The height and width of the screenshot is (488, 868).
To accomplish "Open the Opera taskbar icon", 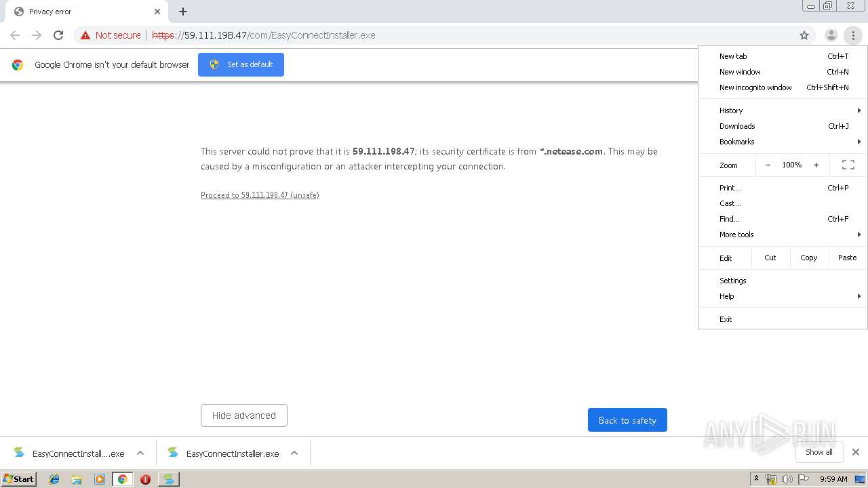I will pyautogui.click(x=145, y=479).
